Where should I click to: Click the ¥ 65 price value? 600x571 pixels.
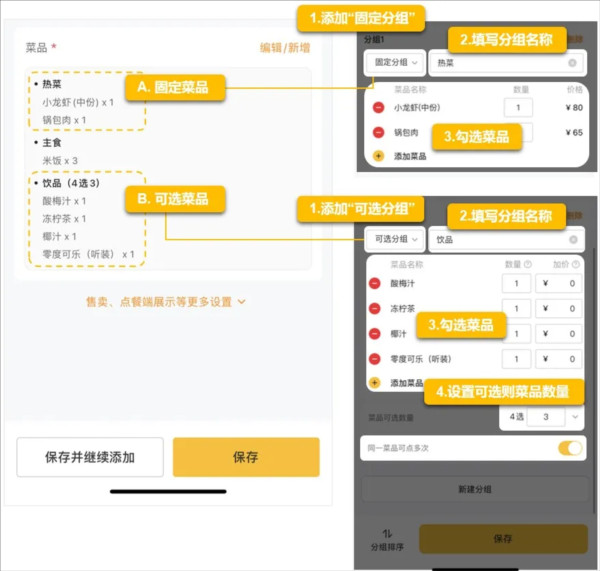(574, 132)
